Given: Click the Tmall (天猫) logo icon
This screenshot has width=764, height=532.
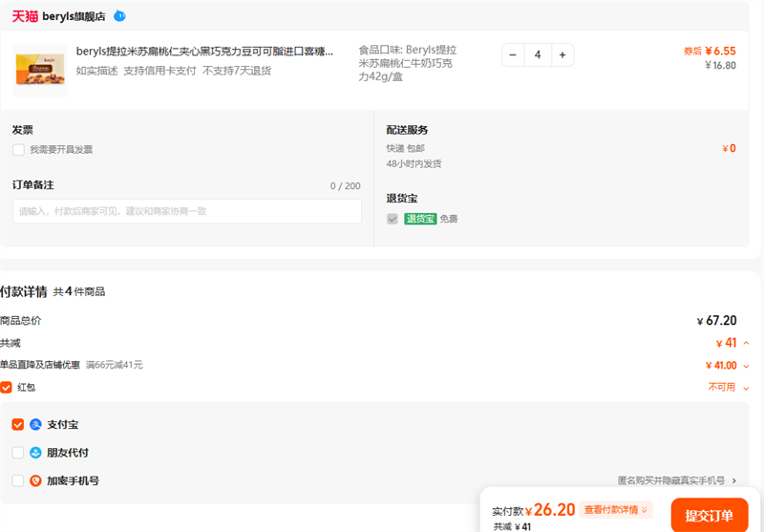Looking at the screenshot, I should pos(24,16).
